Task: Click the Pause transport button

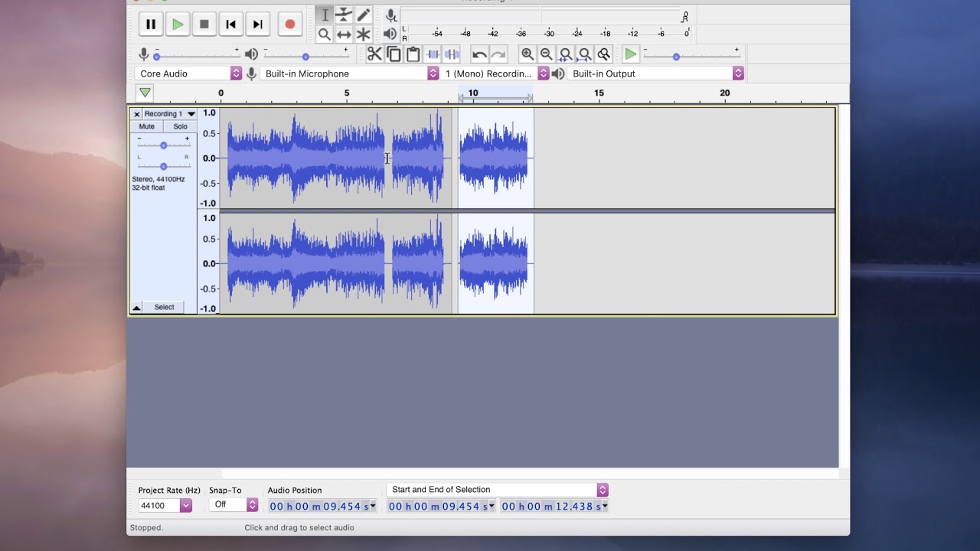Action: point(151,24)
